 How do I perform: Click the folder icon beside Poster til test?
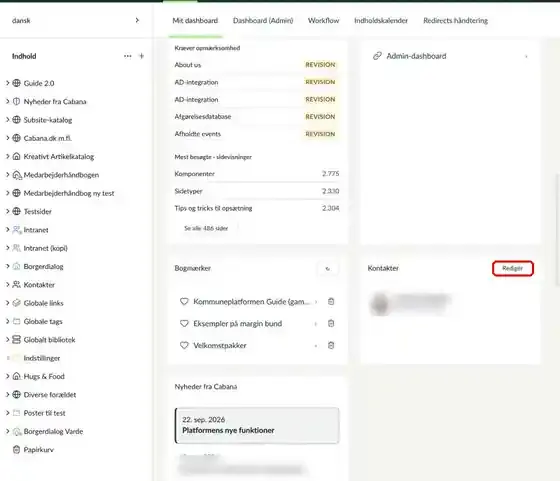(x=16, y=413)
